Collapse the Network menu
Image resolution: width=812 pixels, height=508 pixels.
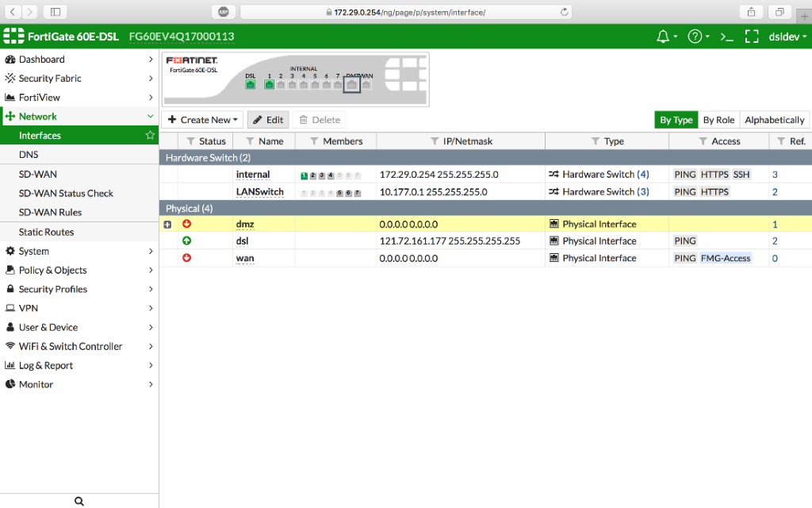79,116
